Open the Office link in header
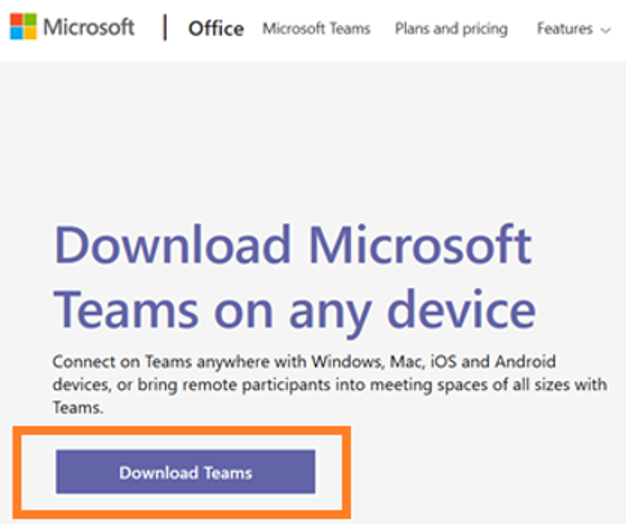Screen dimensions: 626x524 click(x=216, y=28)
